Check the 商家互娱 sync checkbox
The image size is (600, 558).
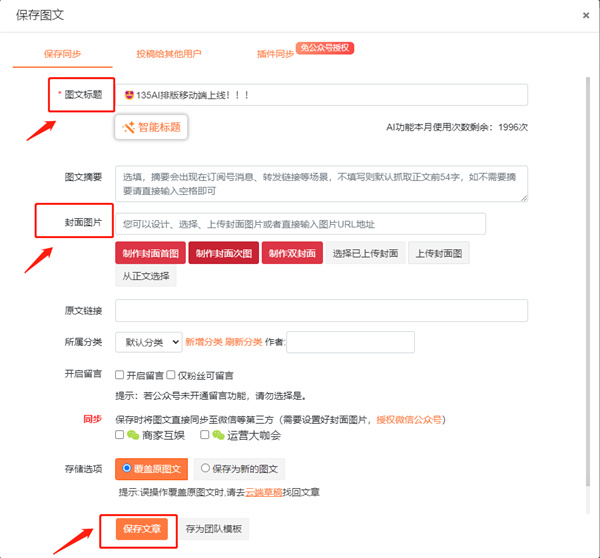point(119,435)
